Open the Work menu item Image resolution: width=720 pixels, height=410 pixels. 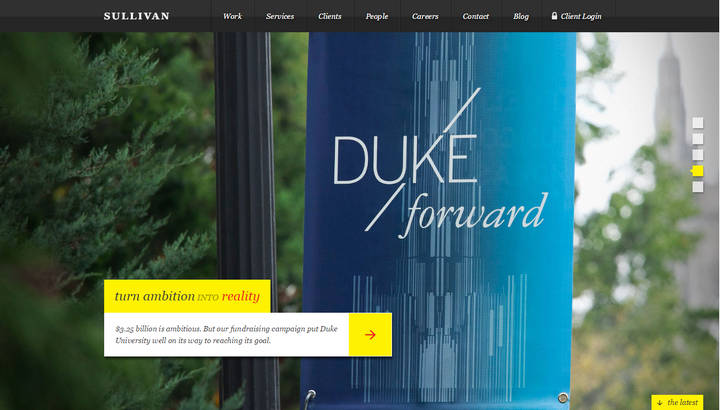[x=232, y=16]
